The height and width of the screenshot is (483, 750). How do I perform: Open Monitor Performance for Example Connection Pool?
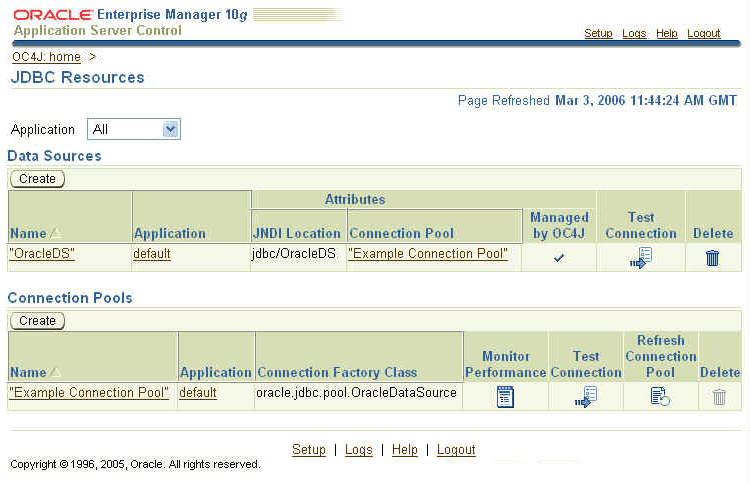tap(505, 396)
